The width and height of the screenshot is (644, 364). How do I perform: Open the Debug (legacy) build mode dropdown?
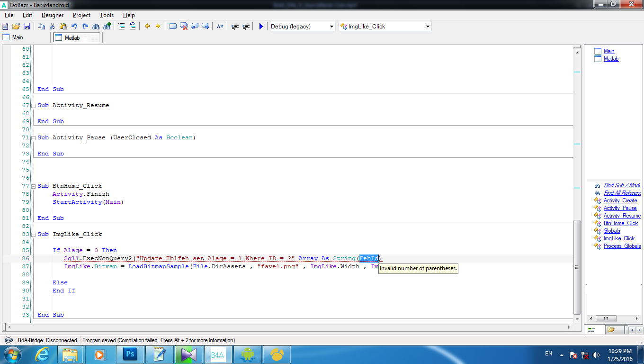[x=331, y=27]
